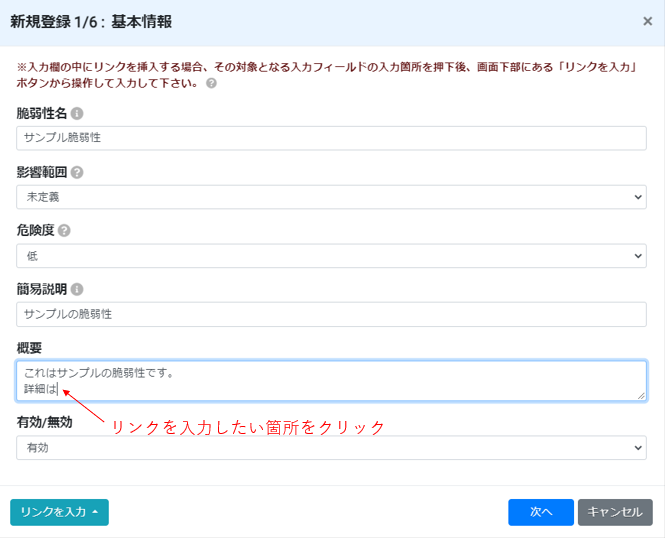Focus the 簡易説明 input field
The height and width of the screenshot is (538, 665).
pyautogui.click(x=331, y=314)
